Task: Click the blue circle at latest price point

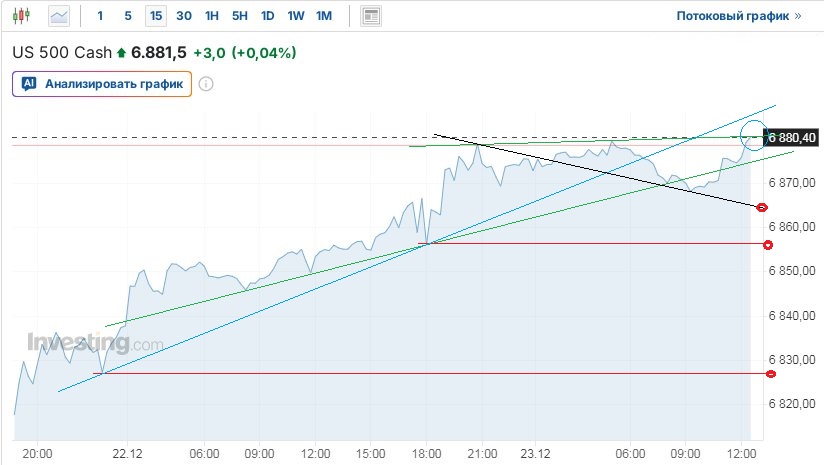Action: [x=751, y=134]
